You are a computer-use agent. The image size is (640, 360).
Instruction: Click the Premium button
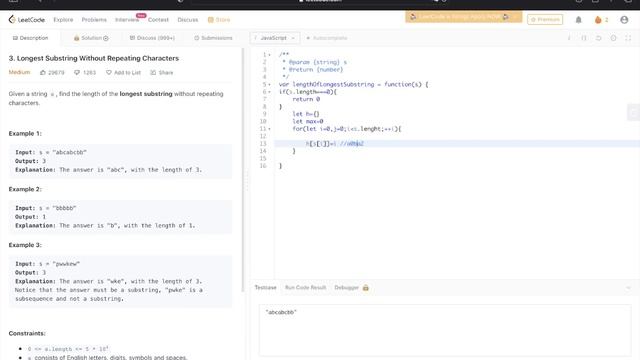coord(545,19)
